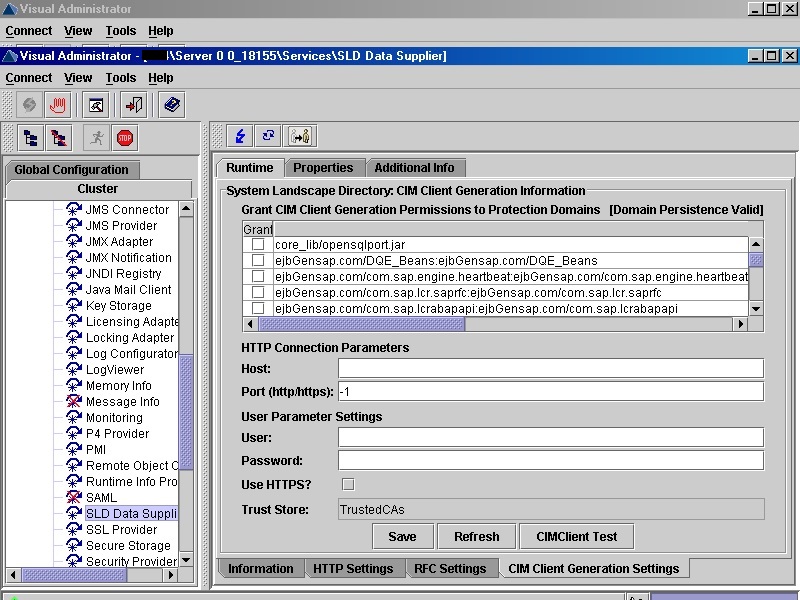Select JMS Provider in service tree

pyautogui.click(x=121, y=226)
